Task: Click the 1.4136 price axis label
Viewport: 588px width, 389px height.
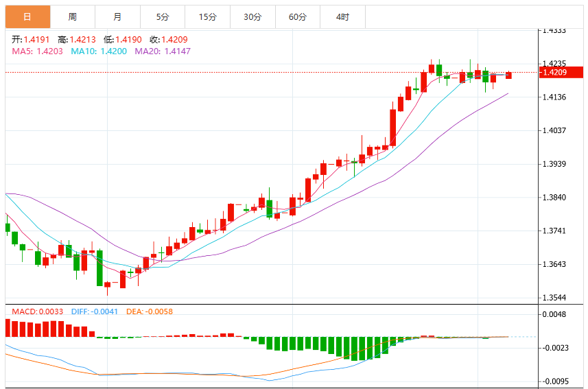Action: pos(554,97)
